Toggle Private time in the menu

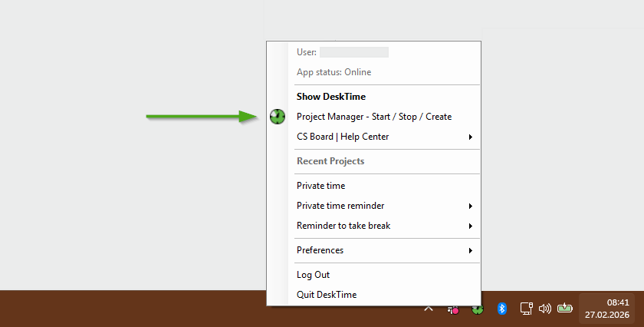320,186
